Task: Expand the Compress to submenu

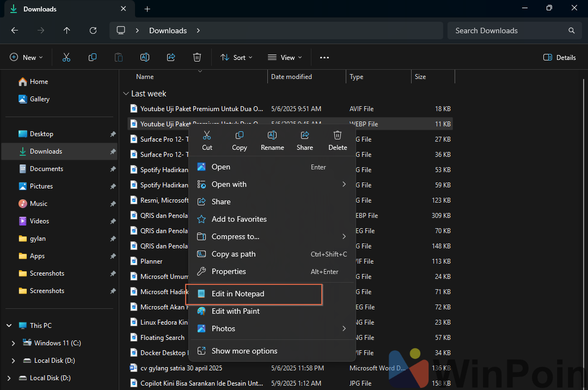Action: (x=344, y=236)
